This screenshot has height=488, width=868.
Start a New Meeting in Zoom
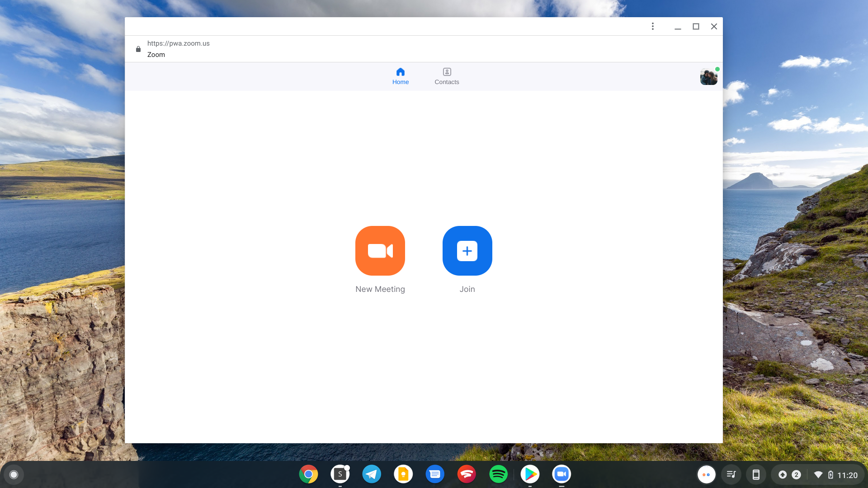point(380,251)
